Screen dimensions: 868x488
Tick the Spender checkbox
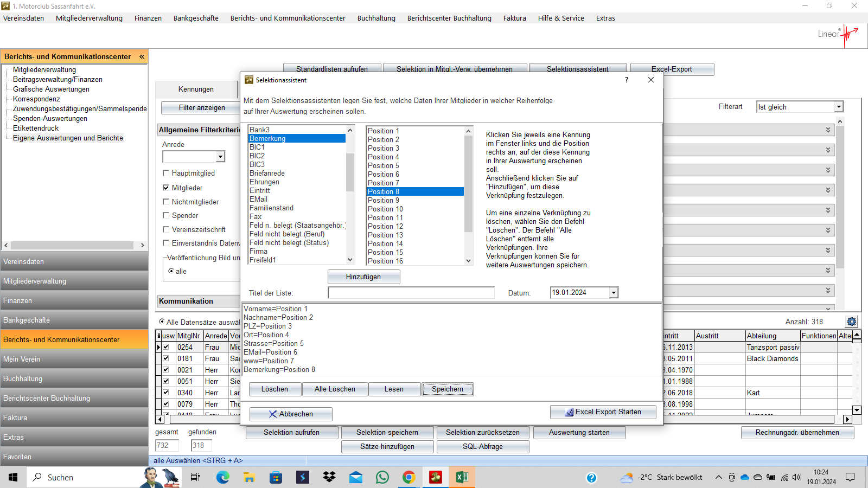pos(167,215)
